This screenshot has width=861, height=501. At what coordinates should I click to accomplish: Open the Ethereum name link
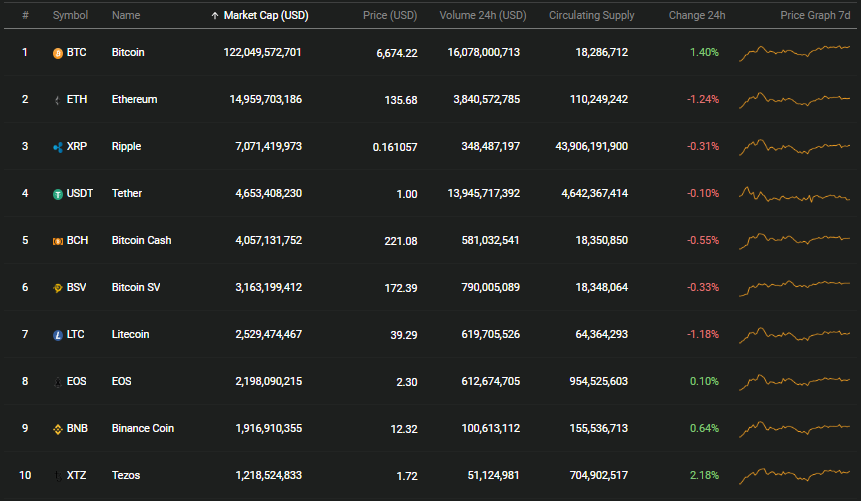point(135,99)
